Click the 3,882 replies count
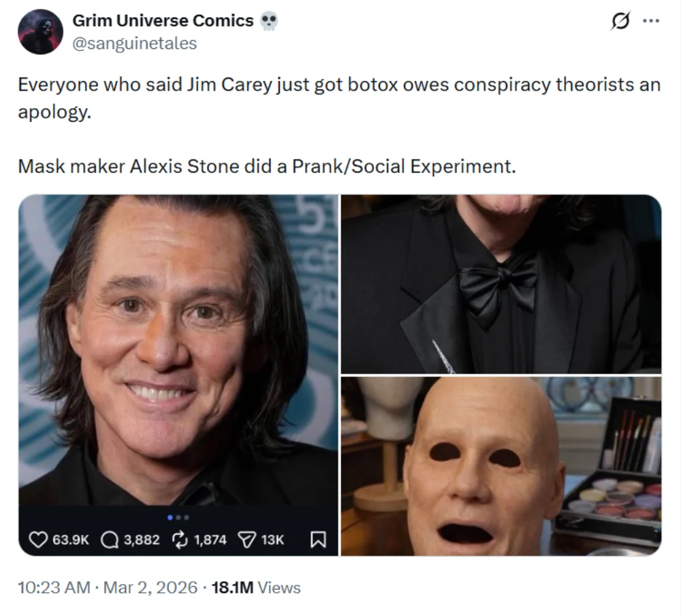 click(142, 540)
